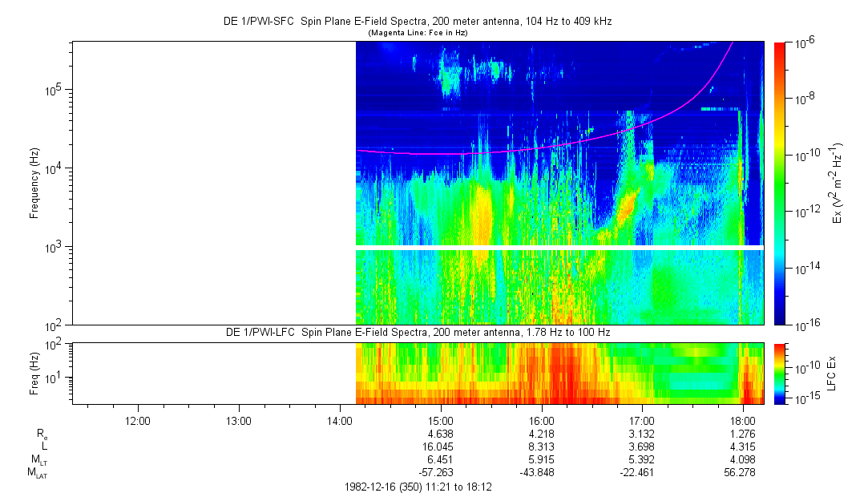
Task: Click the 'Frequency (Hz)' y-axis label
Action: coord(34,183)
